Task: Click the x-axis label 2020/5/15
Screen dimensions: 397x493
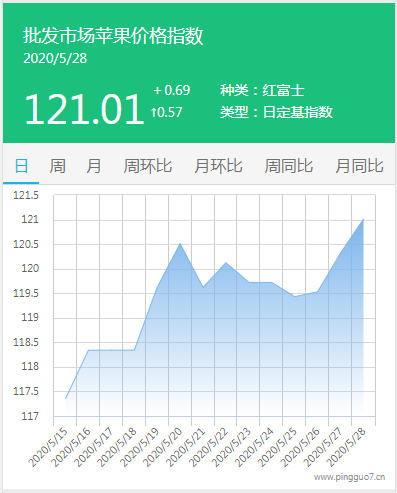Action: pyautogui.click(x=48, y=448)
